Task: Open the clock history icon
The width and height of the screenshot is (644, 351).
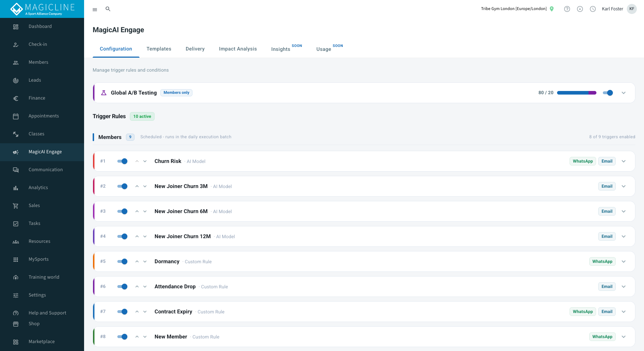Action: tap(593, 9)
